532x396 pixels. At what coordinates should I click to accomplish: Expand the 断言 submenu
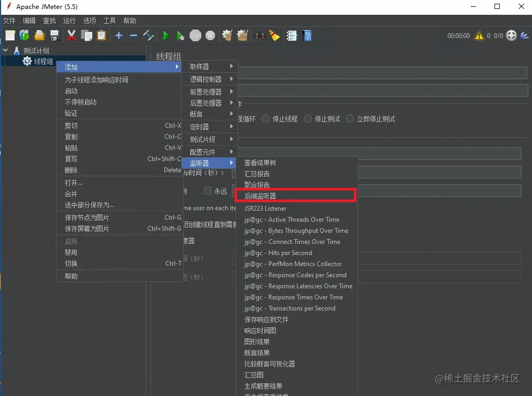click(x=210, y=114)
